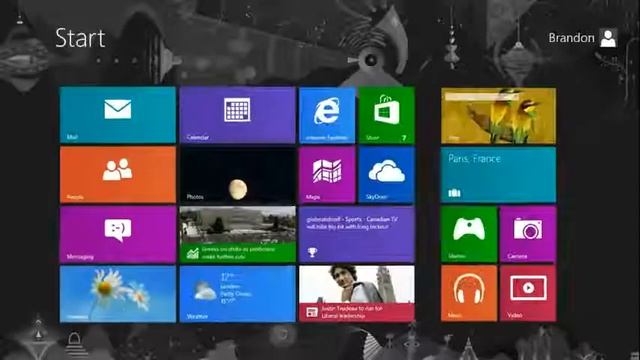Image resolution: width=640 pixels, height=360 pixels.
Task: Open the Camera tile
Action: 528,234
